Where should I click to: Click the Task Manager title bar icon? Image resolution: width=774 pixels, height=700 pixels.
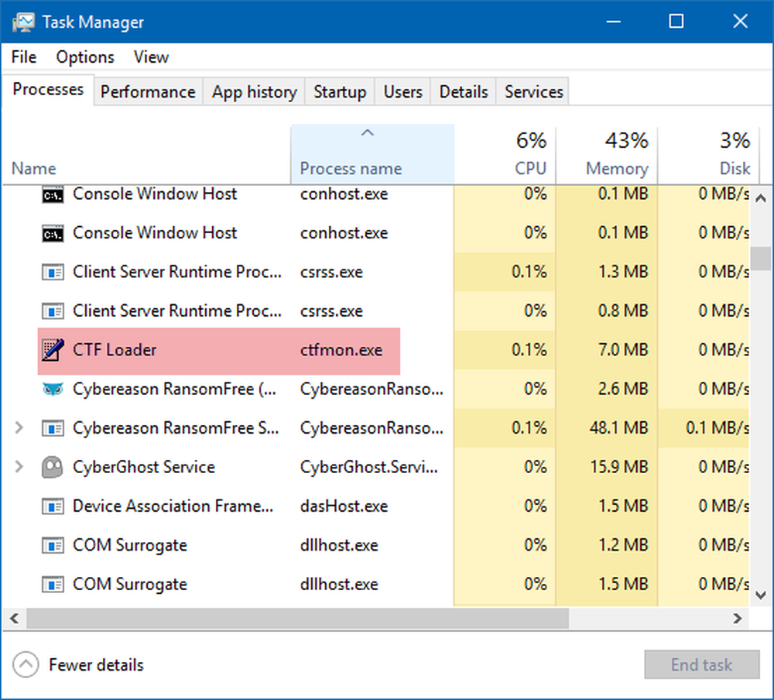coord(22,22)
